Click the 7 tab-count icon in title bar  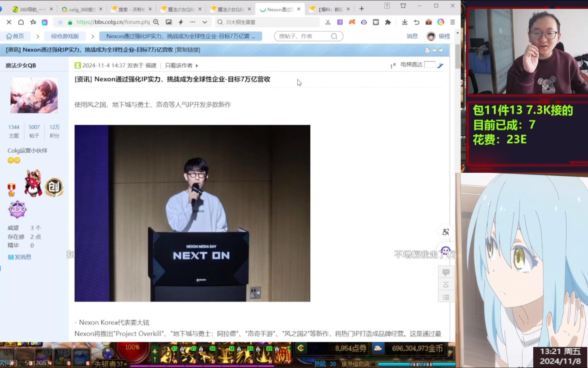pos(387,6)
